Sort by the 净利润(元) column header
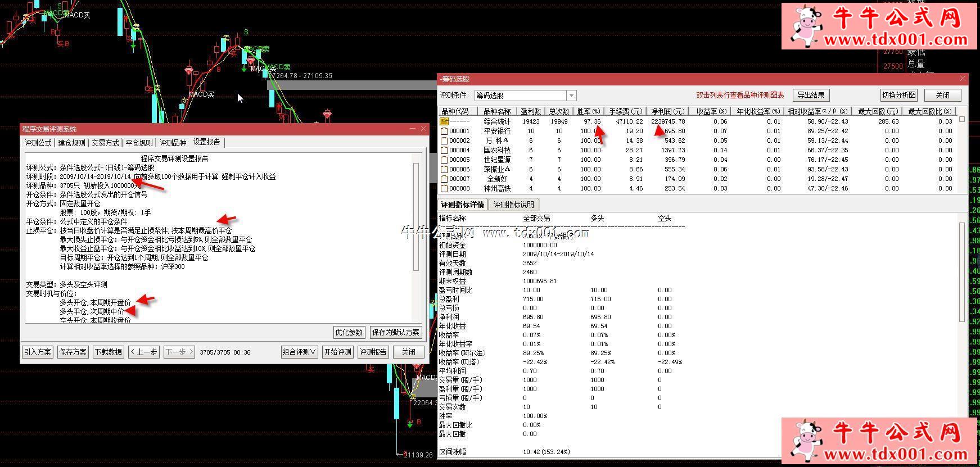 point(667,111)
